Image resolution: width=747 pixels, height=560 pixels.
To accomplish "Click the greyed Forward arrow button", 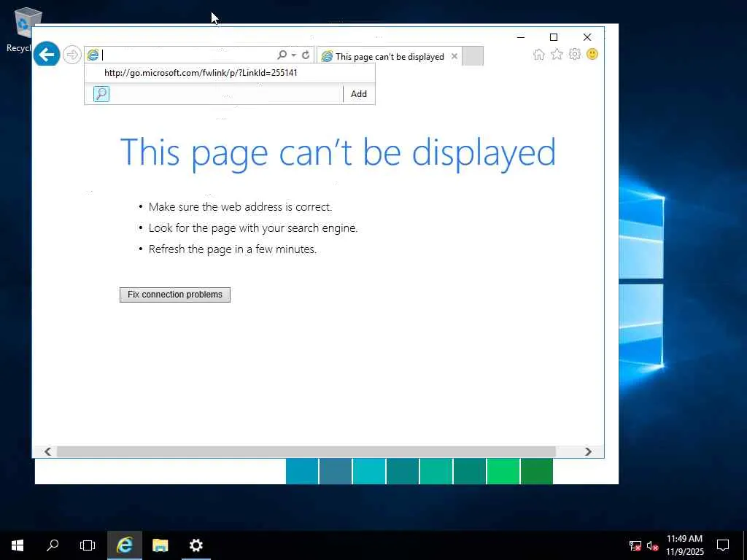I will [x=72, y=55].
